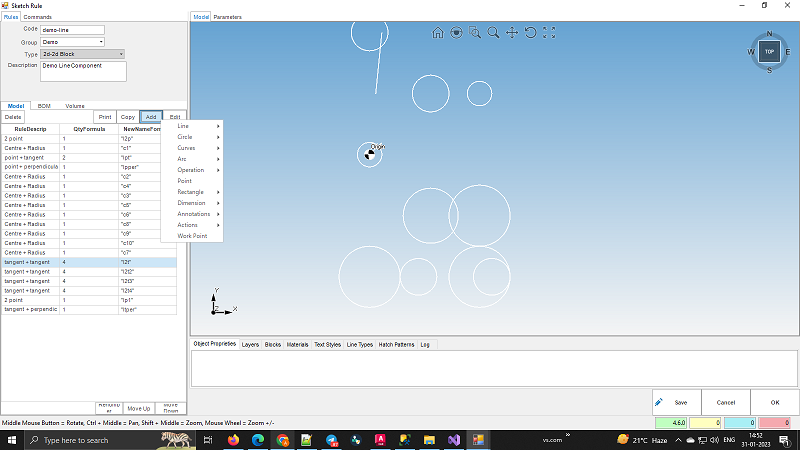Click the green 4.6.0 status box
Viewport: 800px width, 450px height.
(x=669, y=423)
